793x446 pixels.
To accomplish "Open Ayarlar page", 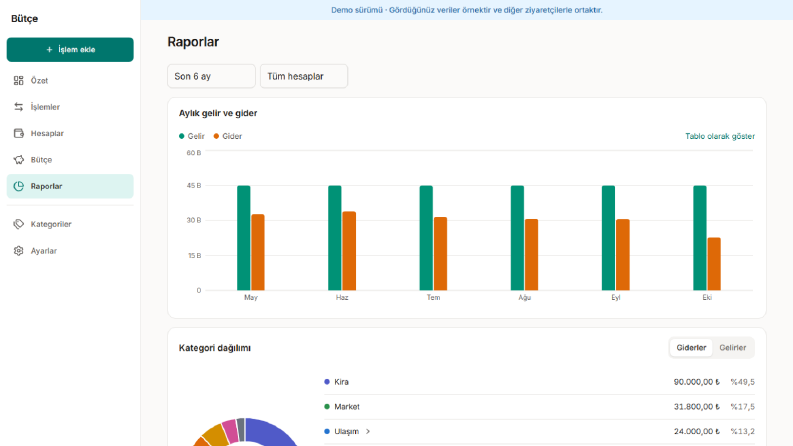I will [70, 251].
